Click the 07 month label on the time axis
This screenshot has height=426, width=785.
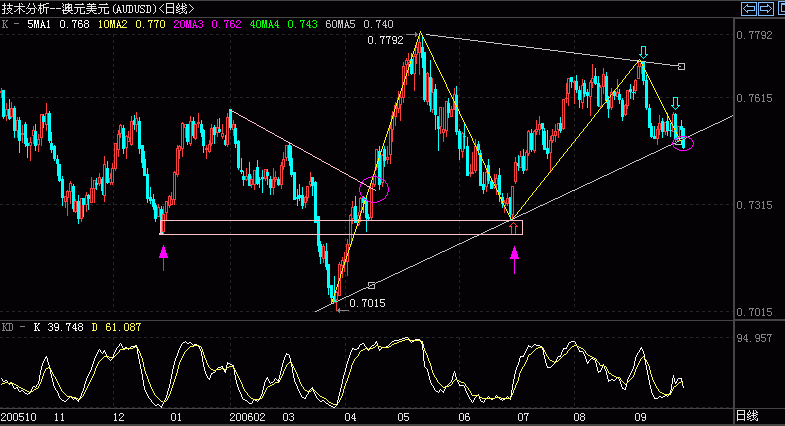click(523, 417)
